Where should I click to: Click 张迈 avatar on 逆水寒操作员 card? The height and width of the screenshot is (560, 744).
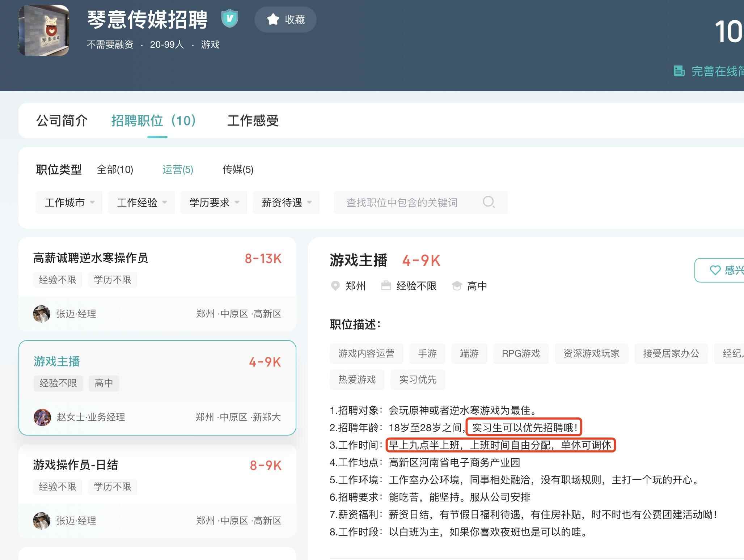click(x=42, y=314)
